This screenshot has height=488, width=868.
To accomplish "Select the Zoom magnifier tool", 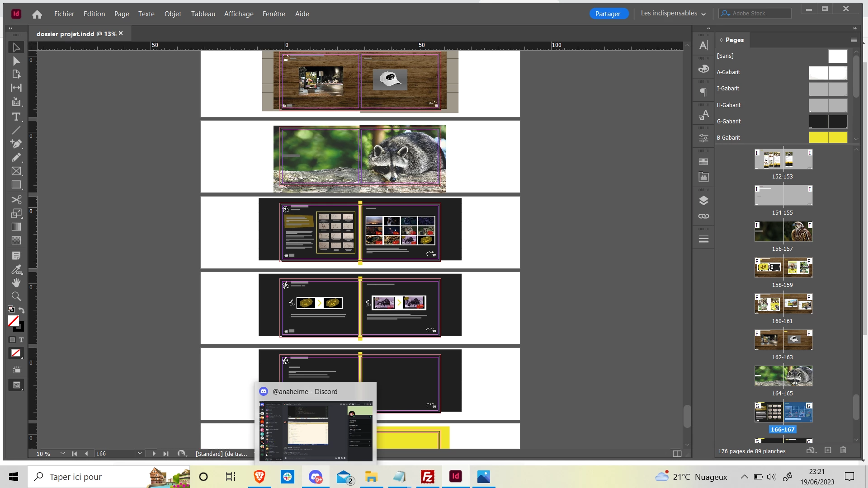I will (x=16, y=296).
